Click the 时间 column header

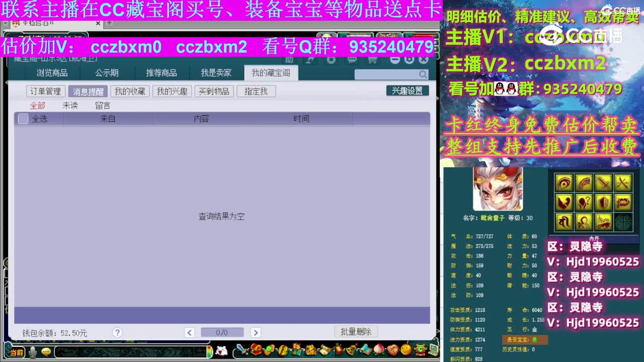[301, 119]
